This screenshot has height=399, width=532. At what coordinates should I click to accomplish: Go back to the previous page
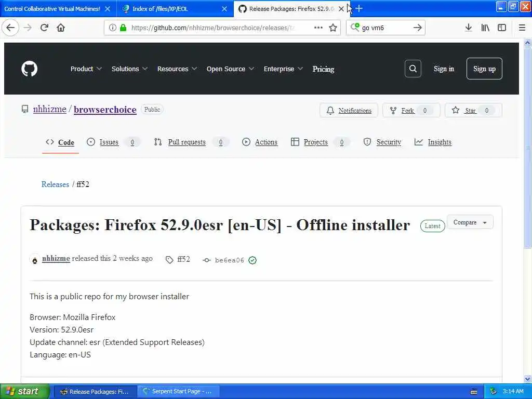[x=10, y=28]
